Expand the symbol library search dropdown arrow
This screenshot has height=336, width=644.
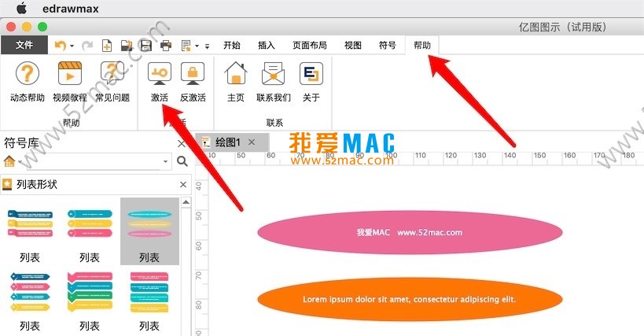tap(165, 161)
